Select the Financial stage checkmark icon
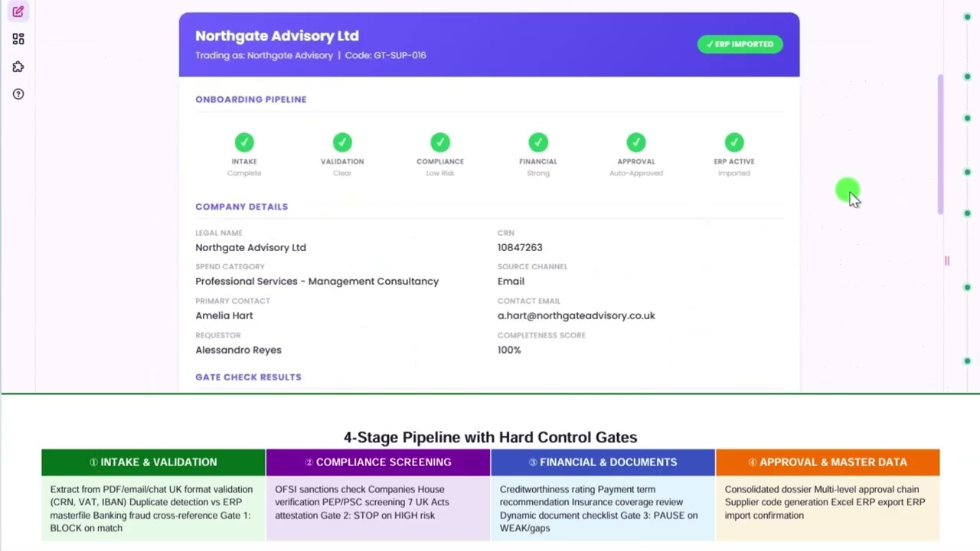This screenshot has width=980, height=551. click(x=538, y=142)
